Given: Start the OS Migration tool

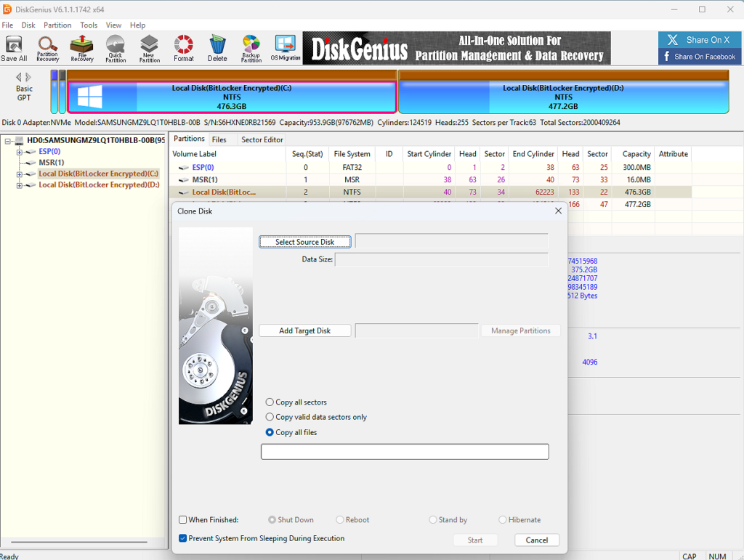Looking at the screenshot, I should coord(286,48).
